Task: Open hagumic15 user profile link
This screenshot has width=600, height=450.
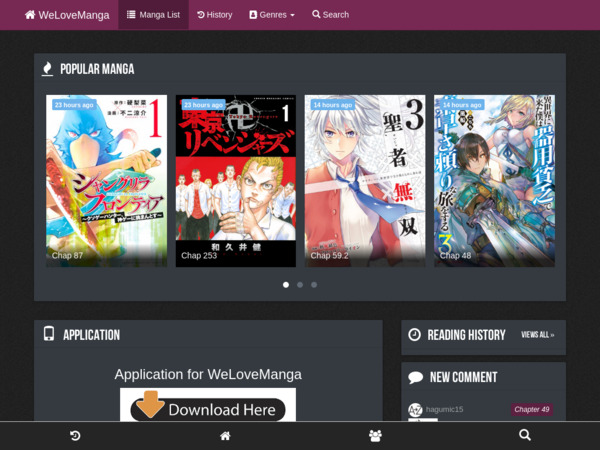Action: pos(445,409)
